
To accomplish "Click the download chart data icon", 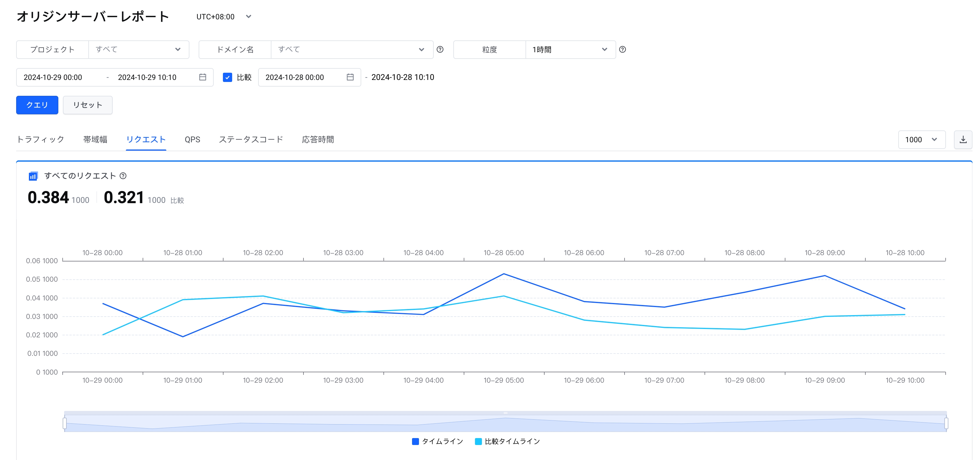I will [x=963, y=139].
